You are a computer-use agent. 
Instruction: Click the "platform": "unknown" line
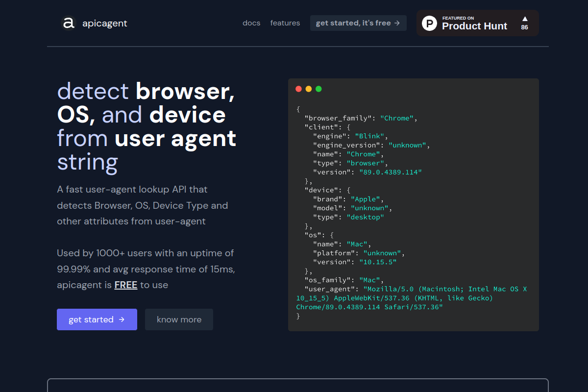359,253
